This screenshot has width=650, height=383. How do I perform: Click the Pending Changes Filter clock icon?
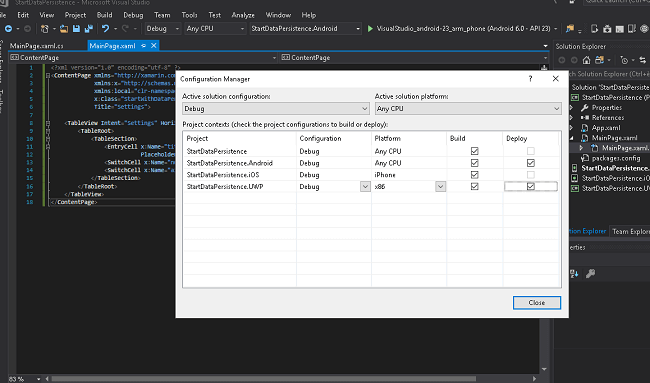tap(624, 60)
